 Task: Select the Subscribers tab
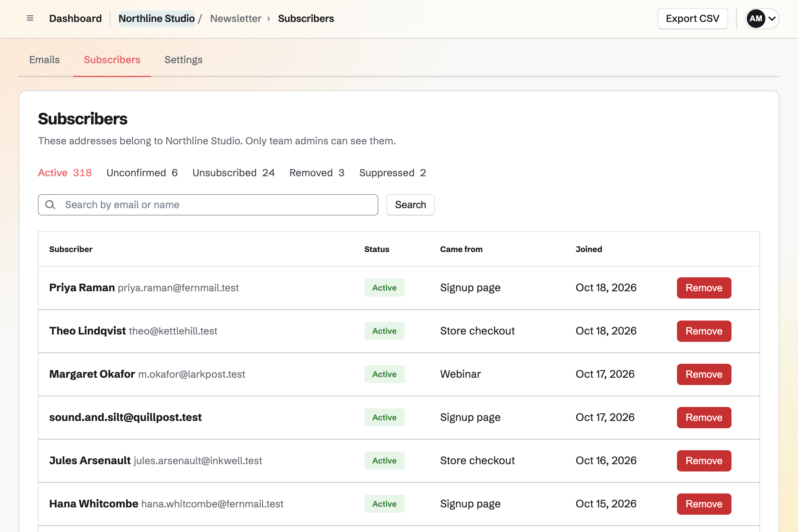point(112,60)
